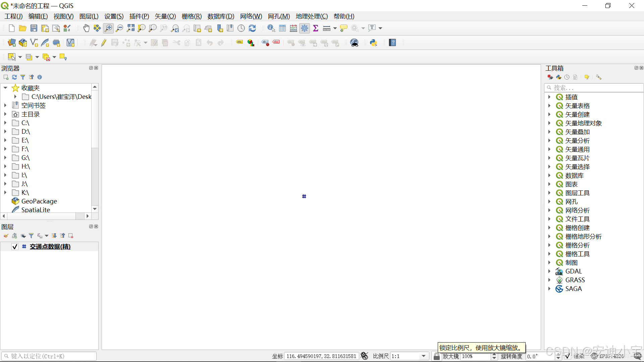
Task: Toggle the scale lock icon
Action: (x=436, y=356)
